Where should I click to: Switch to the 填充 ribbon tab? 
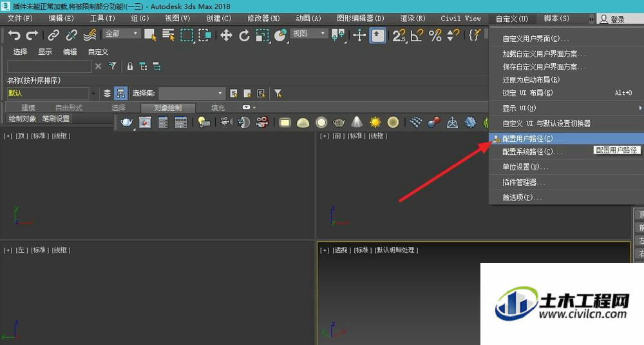218,108
